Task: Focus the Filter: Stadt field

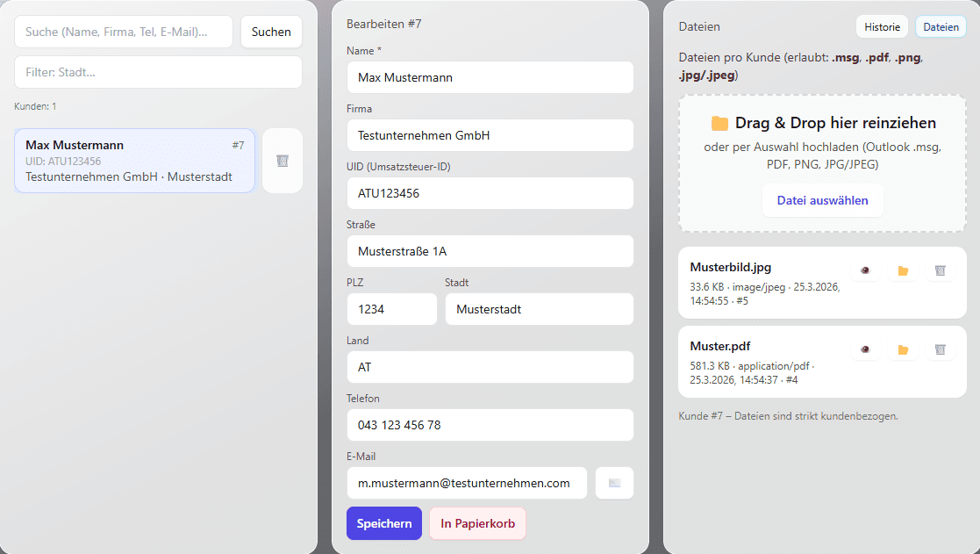Action: pyautogui.click(x=158, y=72)
